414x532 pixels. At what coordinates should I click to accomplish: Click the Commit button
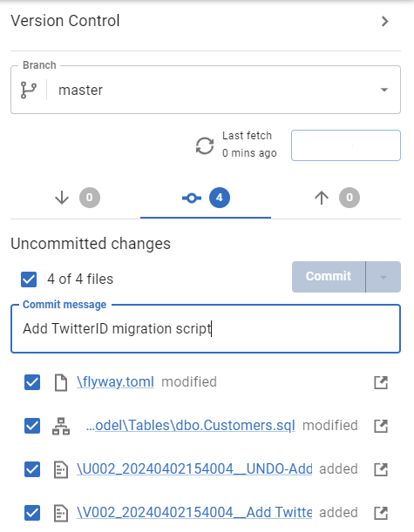coord(329,277)
